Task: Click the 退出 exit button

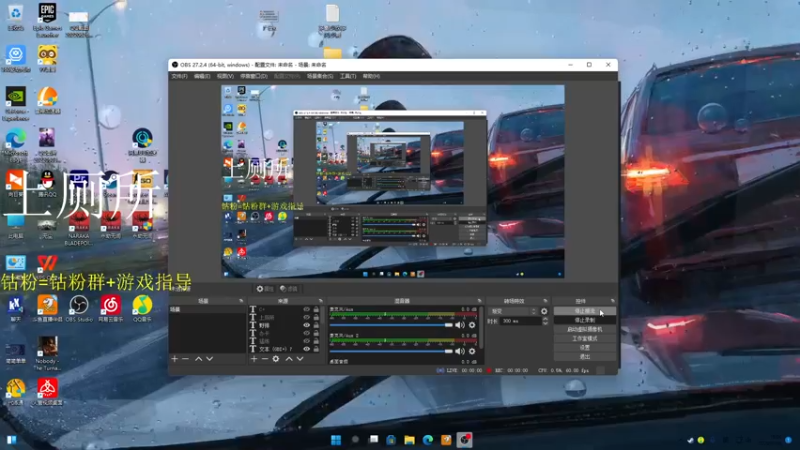Action: click(585, 357)
